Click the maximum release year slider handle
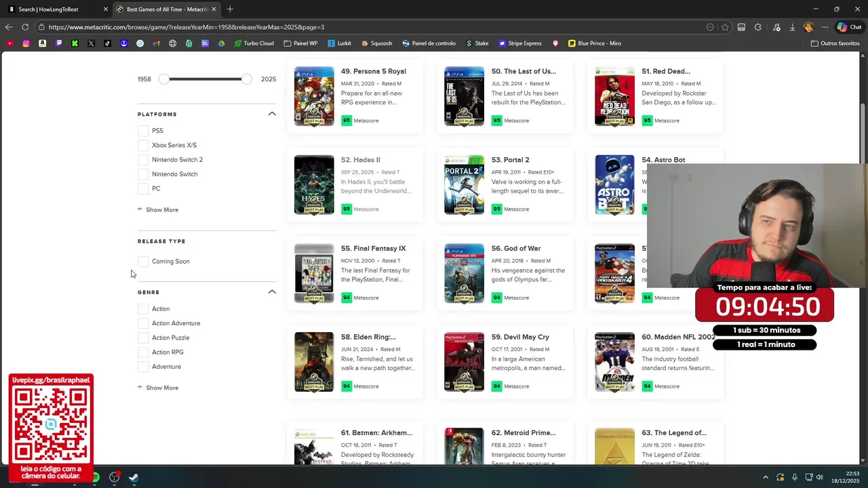 click(x=247, y=79)
